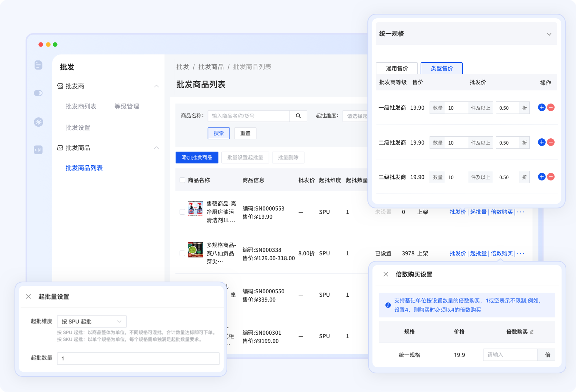The height and width of the screenshot is (392, 576).
Task: Open the snowflake icon in left rail
Action: click(38, 122)
